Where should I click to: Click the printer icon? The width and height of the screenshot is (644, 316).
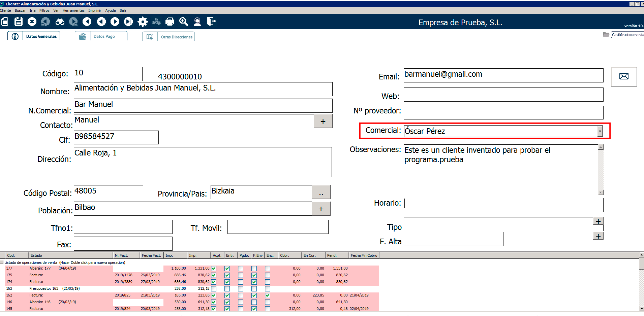tap(170, 22)
